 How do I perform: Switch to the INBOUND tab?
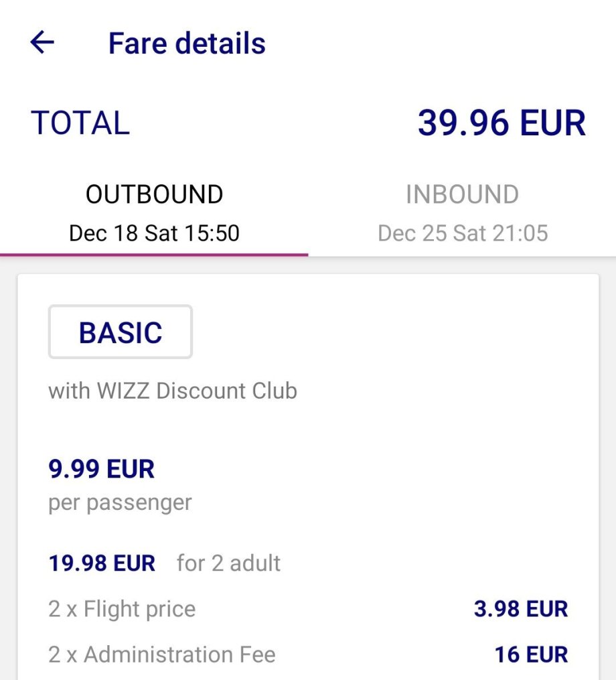pos(462,194)
